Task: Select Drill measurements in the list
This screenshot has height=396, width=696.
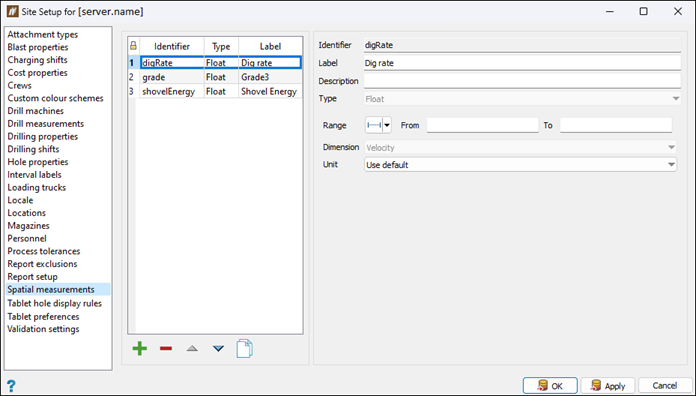Action: pos(46,124)
